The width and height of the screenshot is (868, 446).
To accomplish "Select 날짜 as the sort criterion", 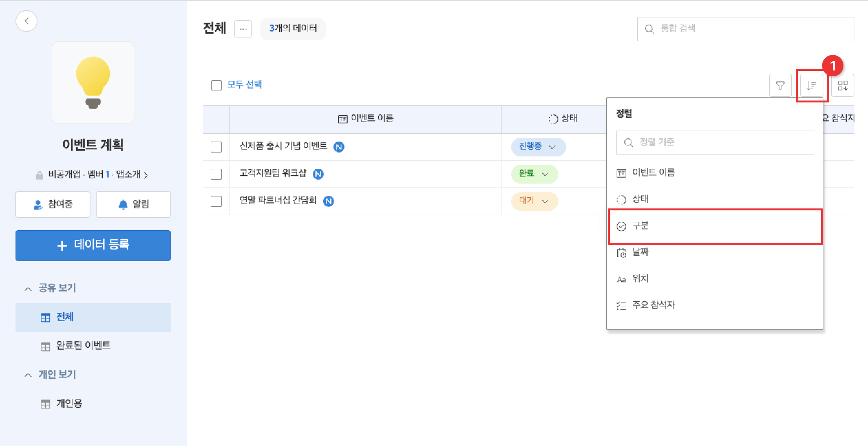I will click(x=640, y=252).
